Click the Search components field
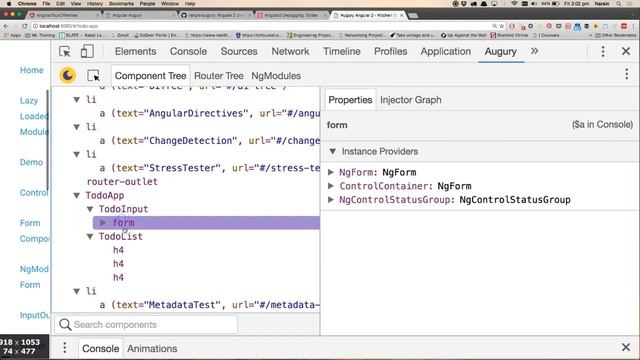The height and width of the screenshot is (360, 640). point(146,324)
